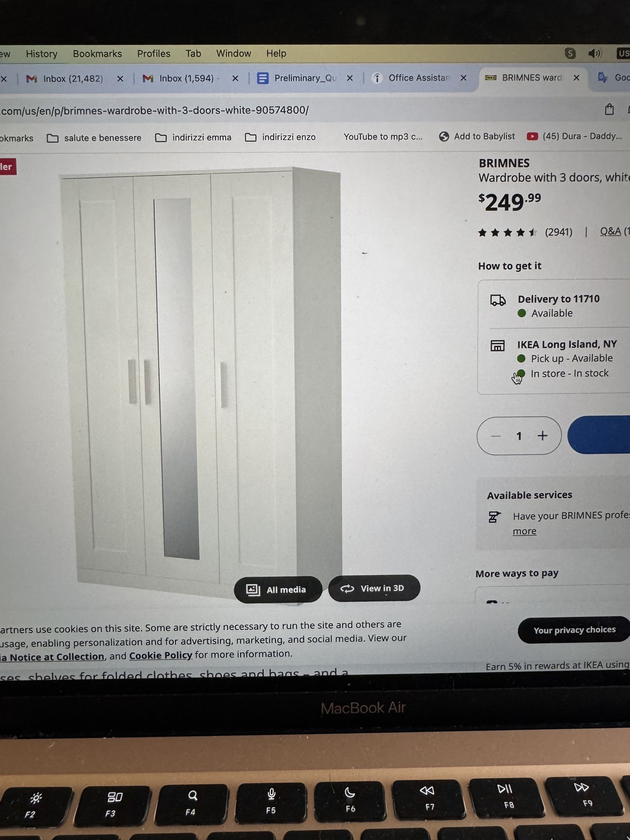This screenshot has width=630, height=840.
Task: Open the shopping bag icon
Action: (x=609, y=109)
